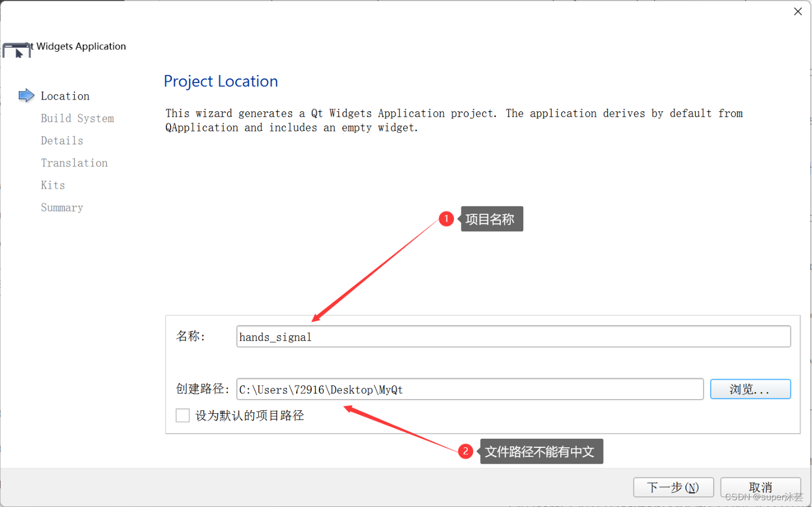The height and width of the screenshot is (507, 812).
Task: Click the creation path input field
Action: pyautogui.click(x=470, y=389)
